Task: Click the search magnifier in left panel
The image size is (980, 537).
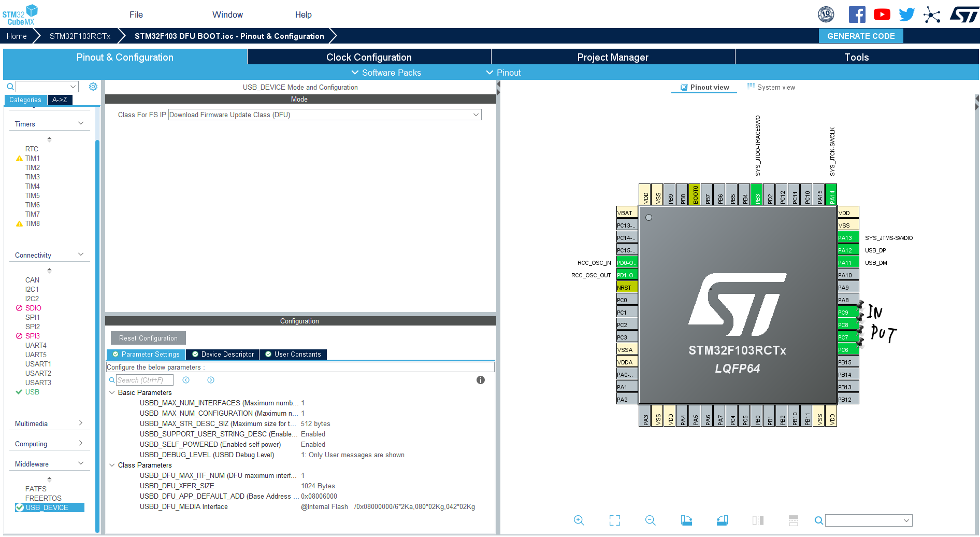Action: [x=10, y=87]
